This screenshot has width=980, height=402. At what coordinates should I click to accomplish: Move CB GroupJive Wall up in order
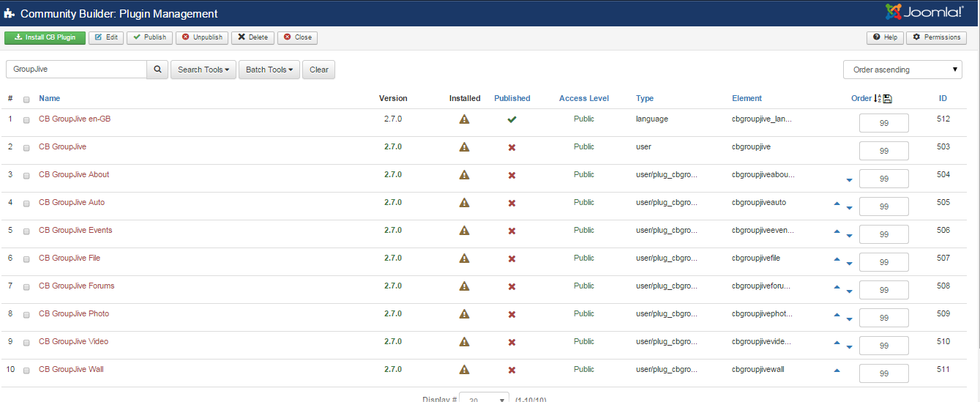pyautogui.click(x=837, y=371)
